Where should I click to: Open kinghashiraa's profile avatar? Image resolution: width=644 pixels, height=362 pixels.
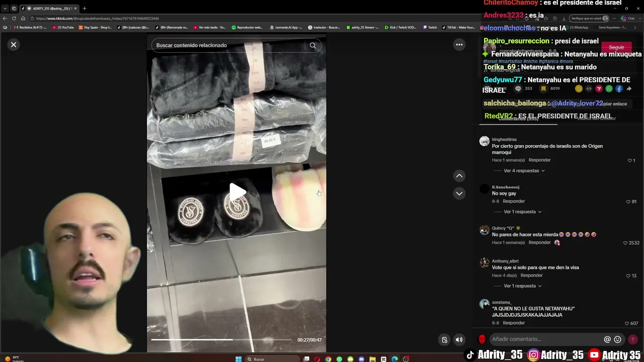(x=485, y=141)
